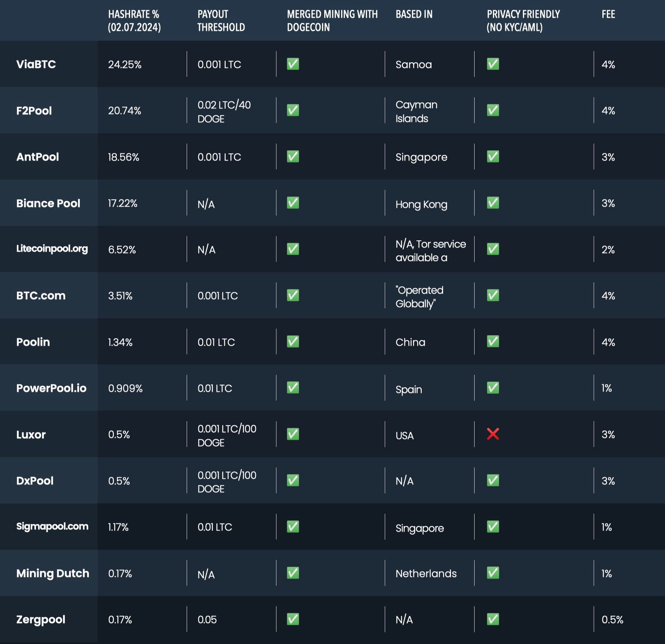Click Poolin's privacy friendly checkmark
This screenshot has height=644, width=665.
coord(493,341)
